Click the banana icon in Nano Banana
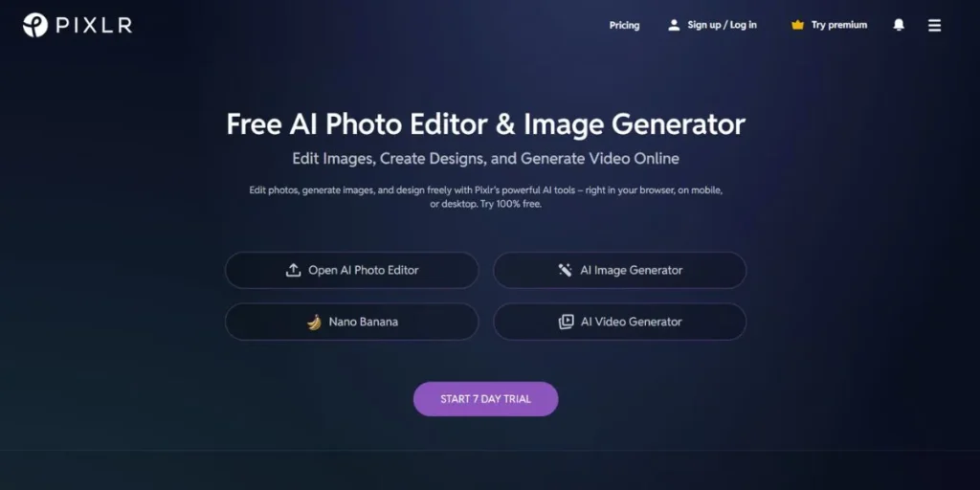The width and height of the screenshot is (980, 490). pos(314,322)
